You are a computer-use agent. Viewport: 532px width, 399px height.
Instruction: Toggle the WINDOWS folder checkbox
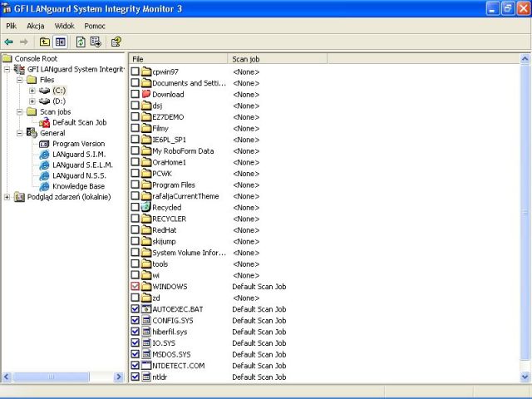[x=135, y=286]
